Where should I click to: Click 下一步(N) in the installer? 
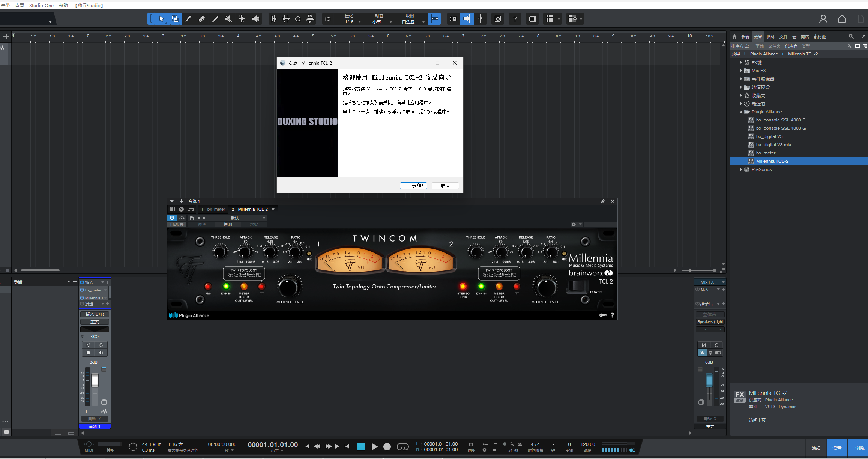pos(413,186)
